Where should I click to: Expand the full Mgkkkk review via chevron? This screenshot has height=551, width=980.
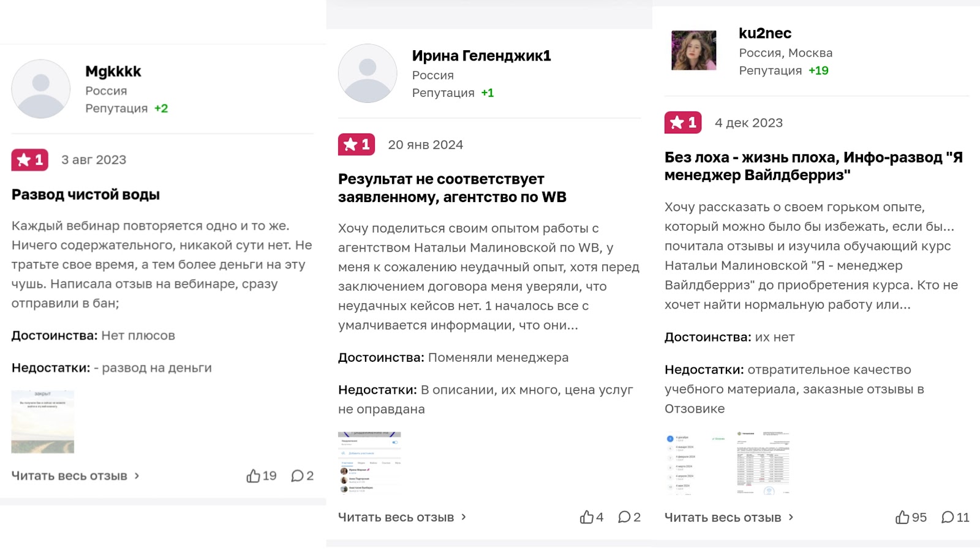pyautogui.click(x=137, y=476)
